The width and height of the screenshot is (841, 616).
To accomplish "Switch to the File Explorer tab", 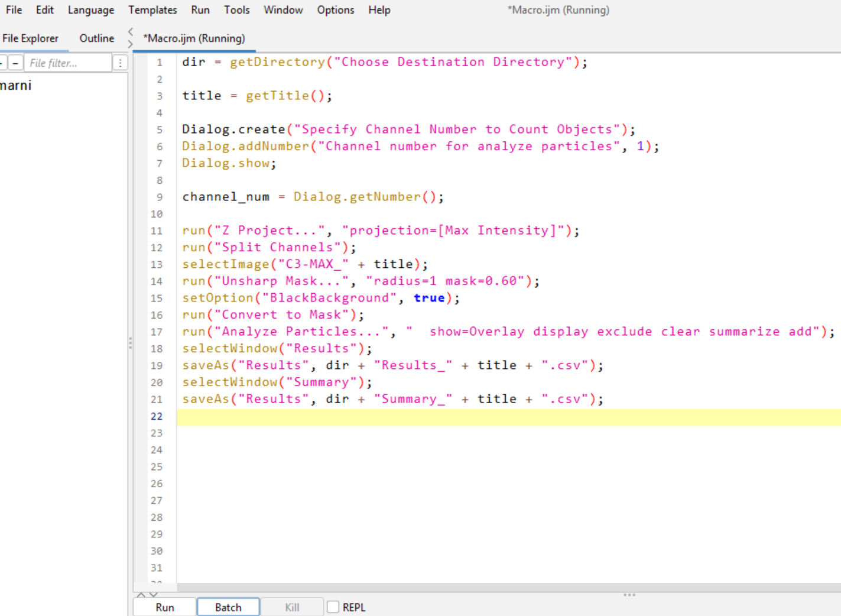I will [30, 38].
